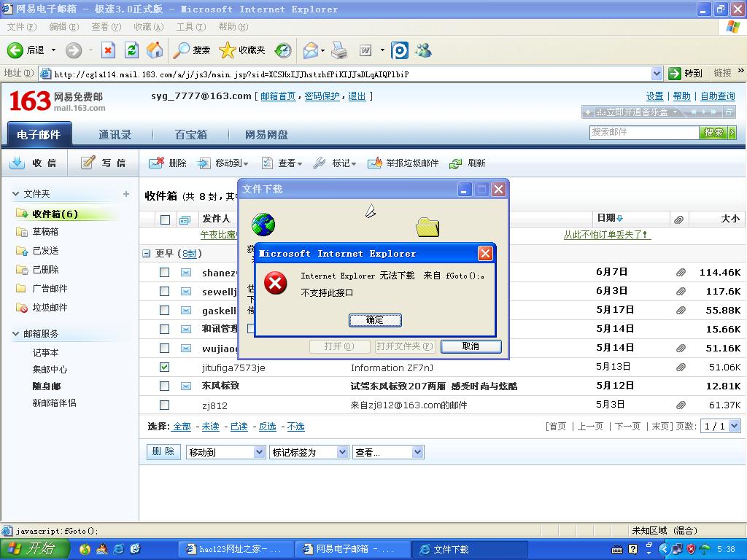Image resolution: width=747 pixels, height=560 pixels.
Task: Click the 搜索邮件 search field
Action: pos(643,133)
